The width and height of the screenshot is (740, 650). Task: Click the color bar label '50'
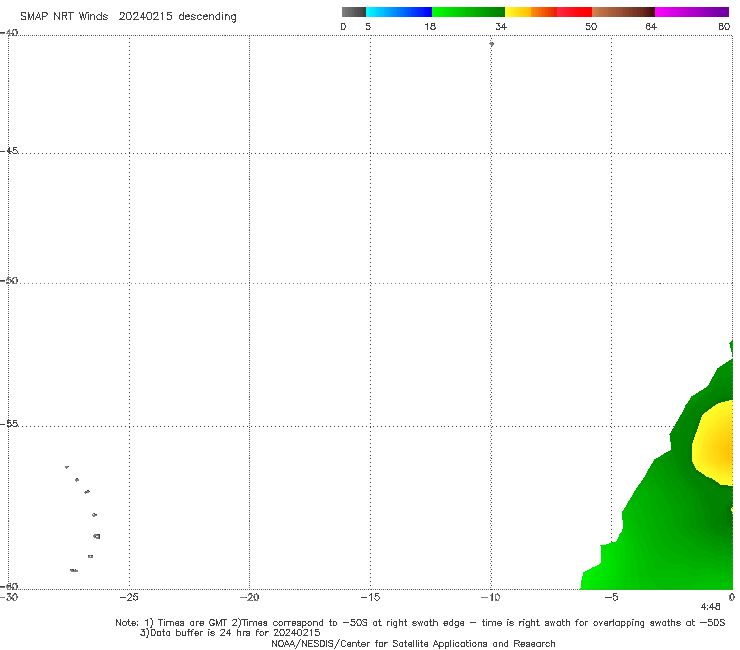[591, 27]
